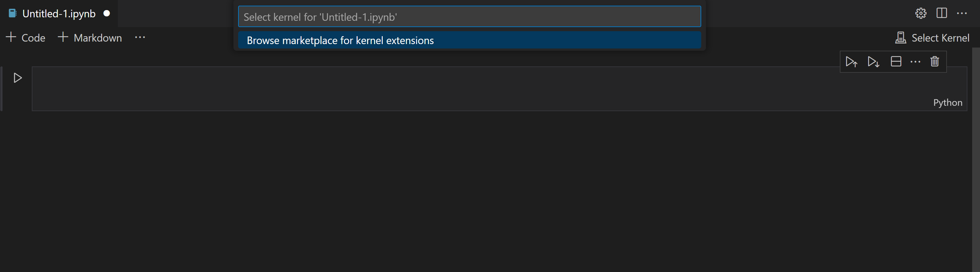Execute the cell and cells below
Image resolution: width=980 pixels, height=272 pixels.
point(873,61)
